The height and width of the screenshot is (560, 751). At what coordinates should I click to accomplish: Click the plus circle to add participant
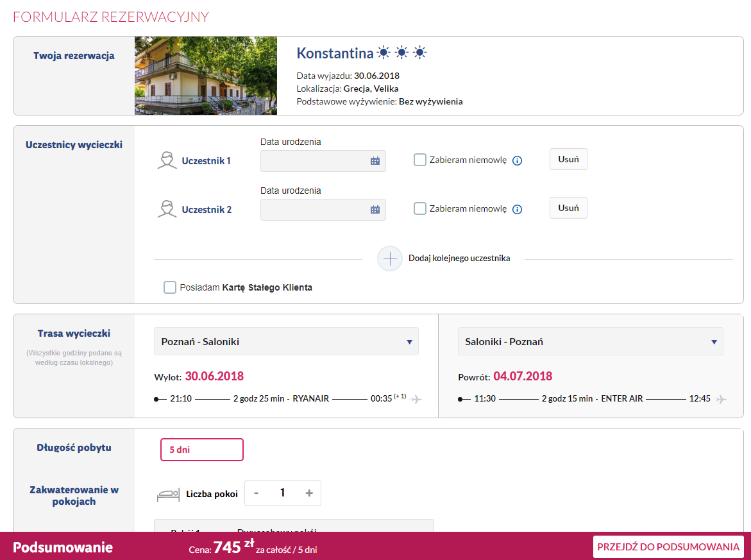point(390,259)
